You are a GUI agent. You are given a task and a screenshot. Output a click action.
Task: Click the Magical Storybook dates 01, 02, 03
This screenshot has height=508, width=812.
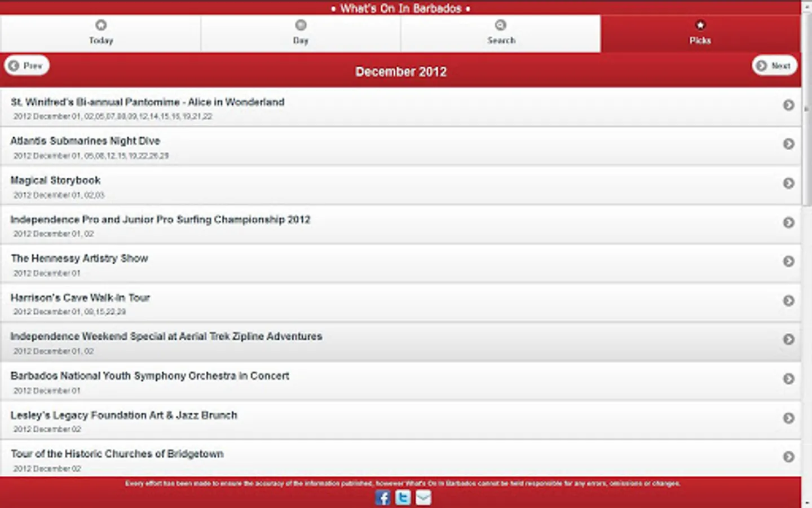pyautogui.click(x=59, y=195)
